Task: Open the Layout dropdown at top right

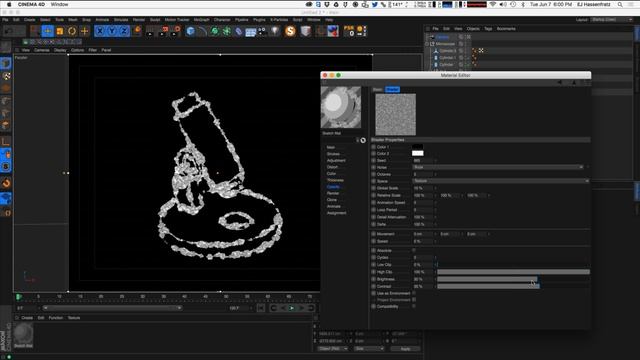Action: [611, 20]
